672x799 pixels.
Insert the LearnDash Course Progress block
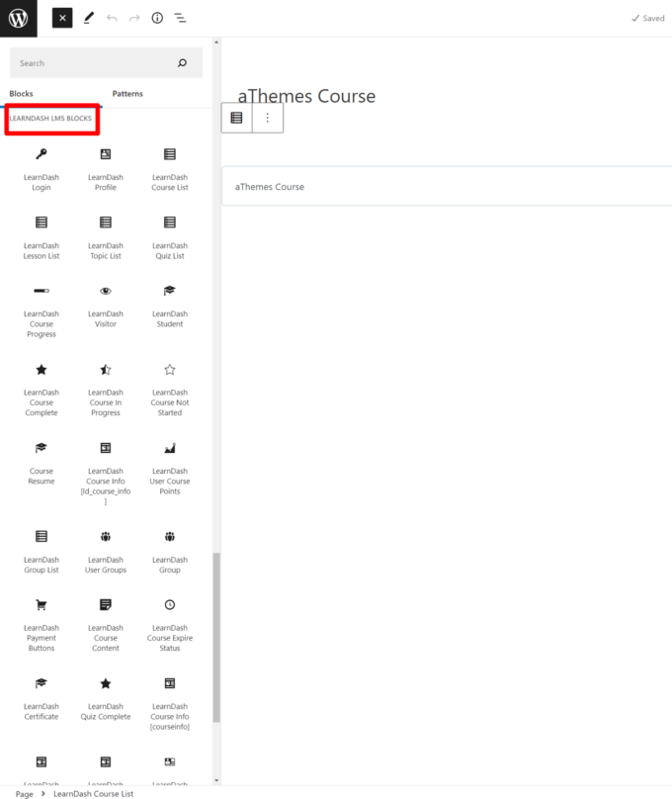(42, 311)
